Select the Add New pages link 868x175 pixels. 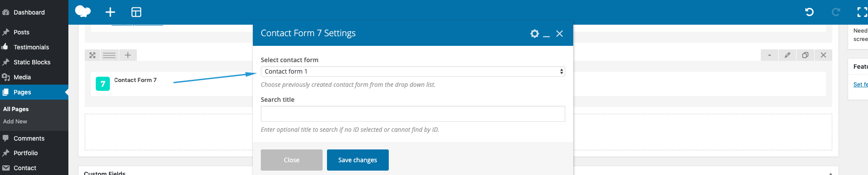[15, 121]
